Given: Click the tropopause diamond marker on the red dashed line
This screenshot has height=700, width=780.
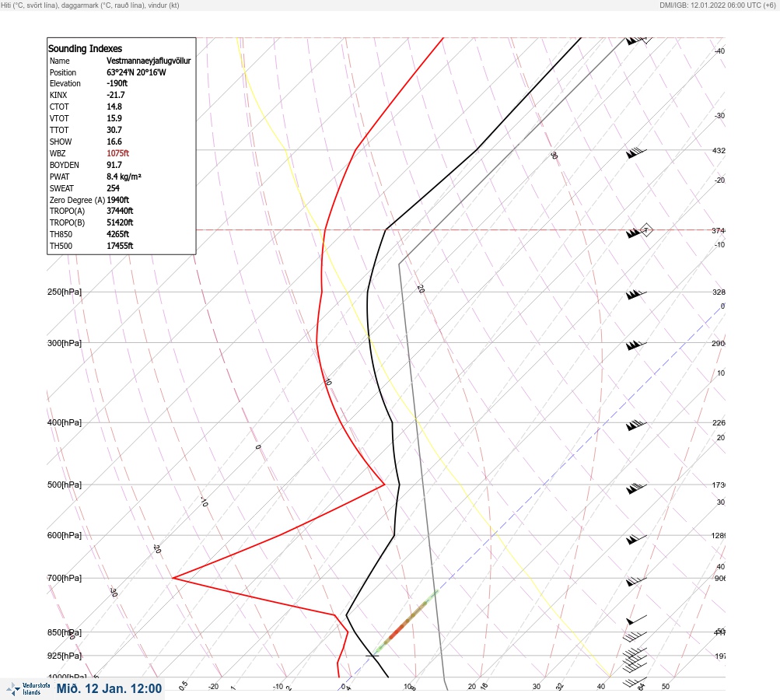Looking at the screenshot, I should tap(646, 230).
